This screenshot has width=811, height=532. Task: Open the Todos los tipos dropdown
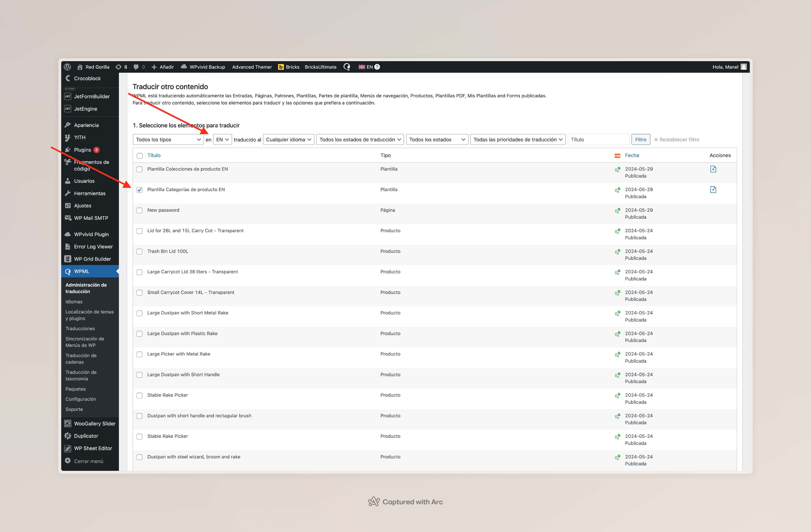[168, 140]
